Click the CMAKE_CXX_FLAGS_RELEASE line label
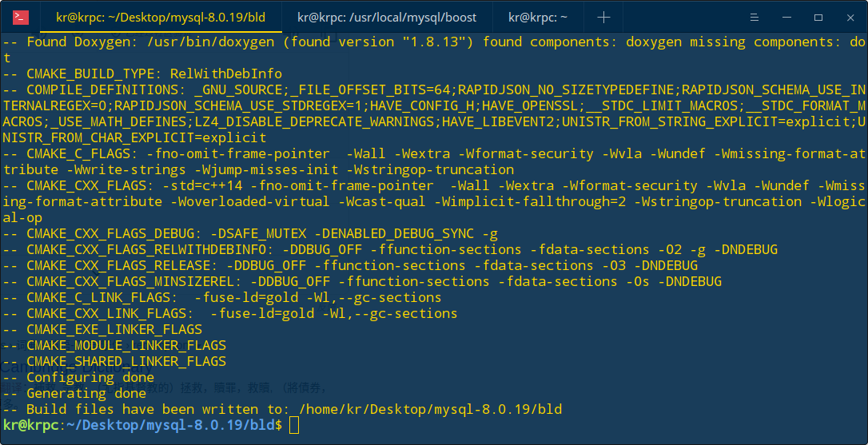The image size is (868, 445). point(118,266)
